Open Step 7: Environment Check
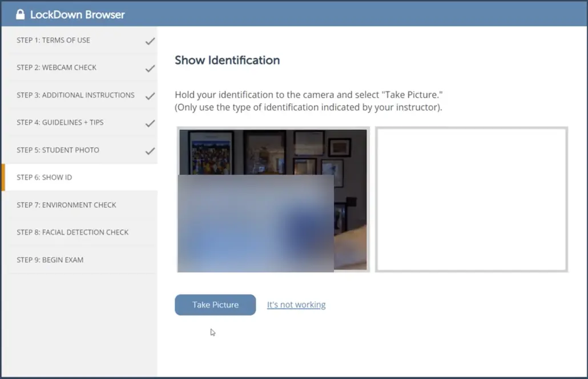Image resolution: width=588 pixels, height=379 pixels. [79, 205]
